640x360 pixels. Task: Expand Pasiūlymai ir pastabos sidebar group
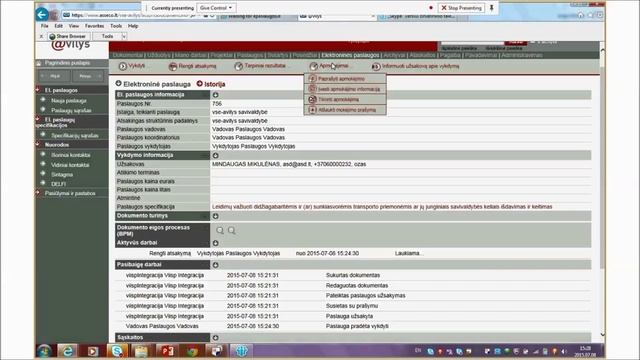[38, 193]
